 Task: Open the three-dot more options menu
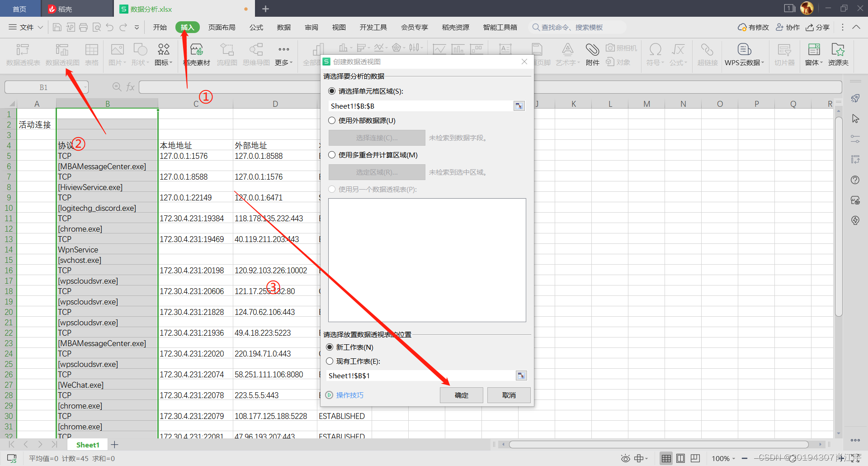[842, 27]
